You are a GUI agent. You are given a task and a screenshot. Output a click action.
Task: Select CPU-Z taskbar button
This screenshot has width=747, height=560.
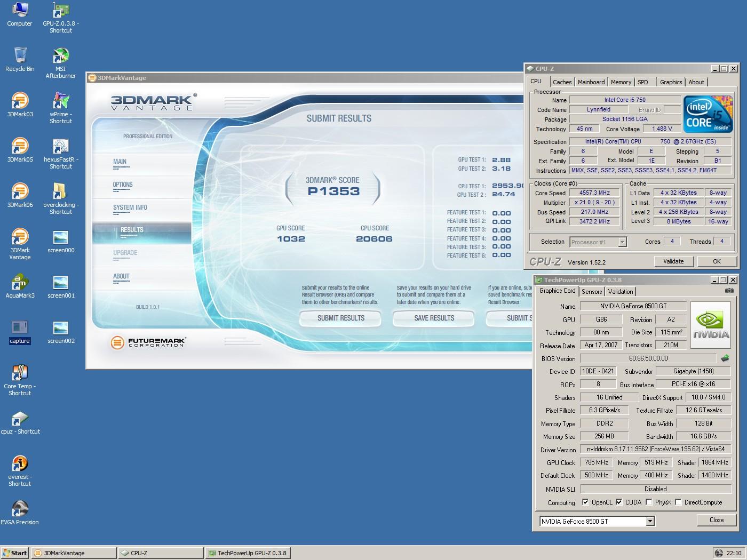click(x=161, y=553)
